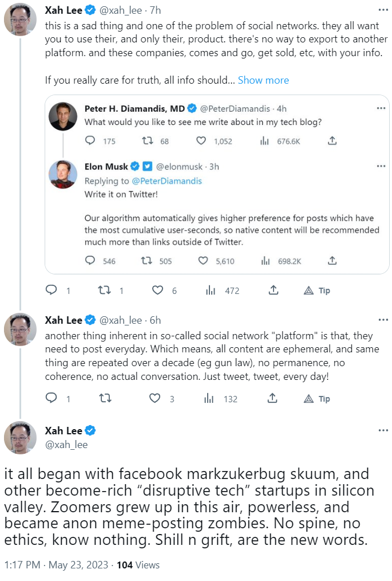Share Xah Lee's first tweet
Image resolution: width=392 pixels, height=581 pixels.
274,290
